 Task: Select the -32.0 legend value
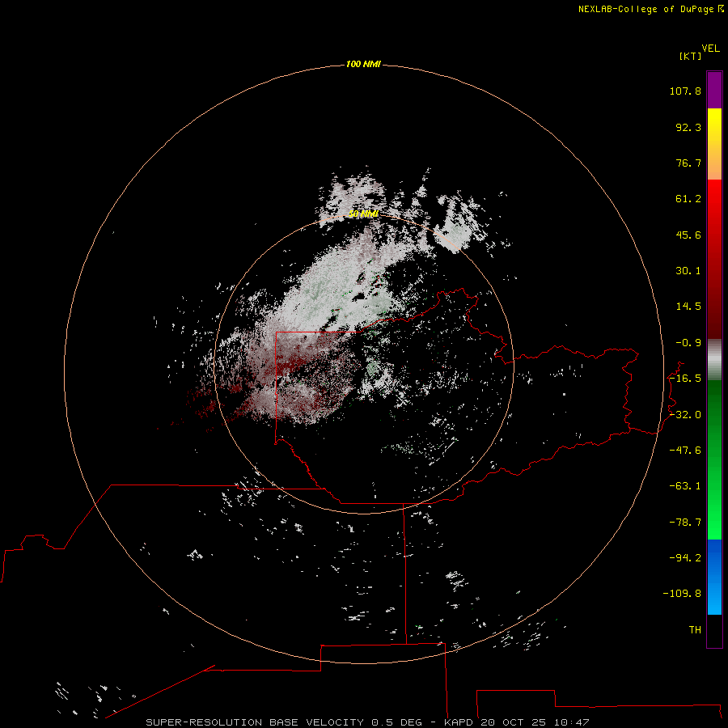pyautogui.click(x=685, y=415)
